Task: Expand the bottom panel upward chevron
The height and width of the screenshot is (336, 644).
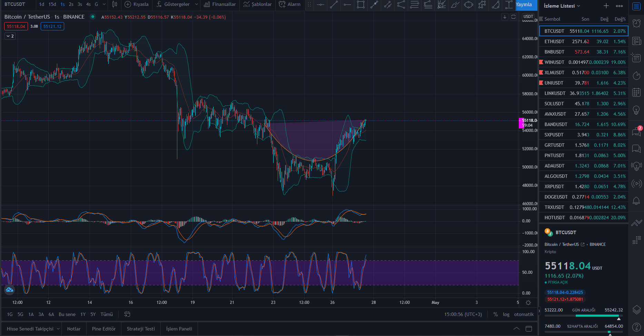Action: coord(516,329)
